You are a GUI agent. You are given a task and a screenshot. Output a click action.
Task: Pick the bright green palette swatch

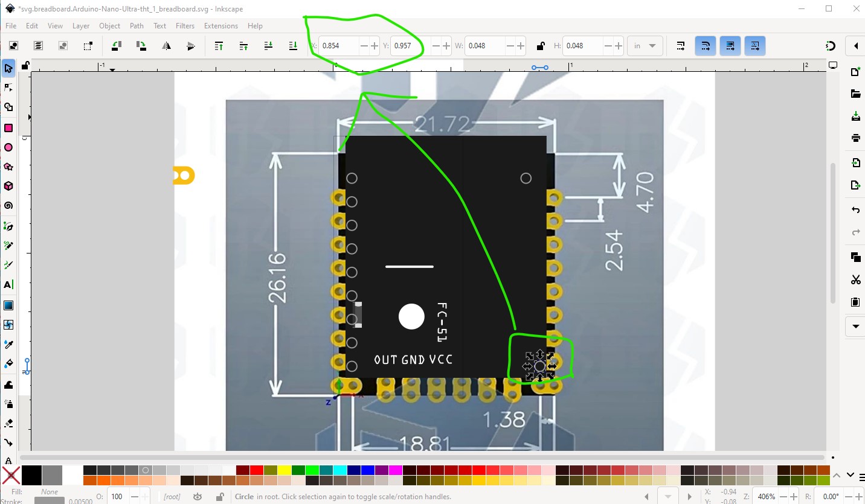tap(312, 470)
